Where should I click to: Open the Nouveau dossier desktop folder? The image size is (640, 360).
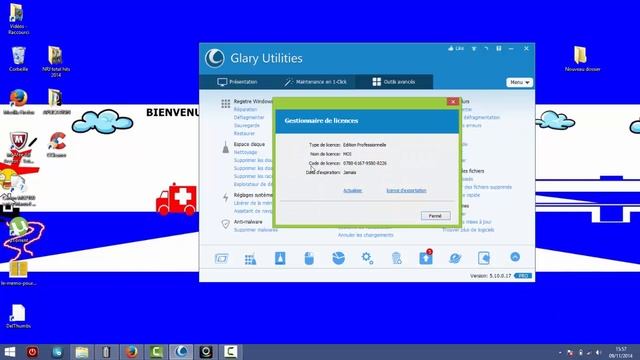tap(582, 59)
